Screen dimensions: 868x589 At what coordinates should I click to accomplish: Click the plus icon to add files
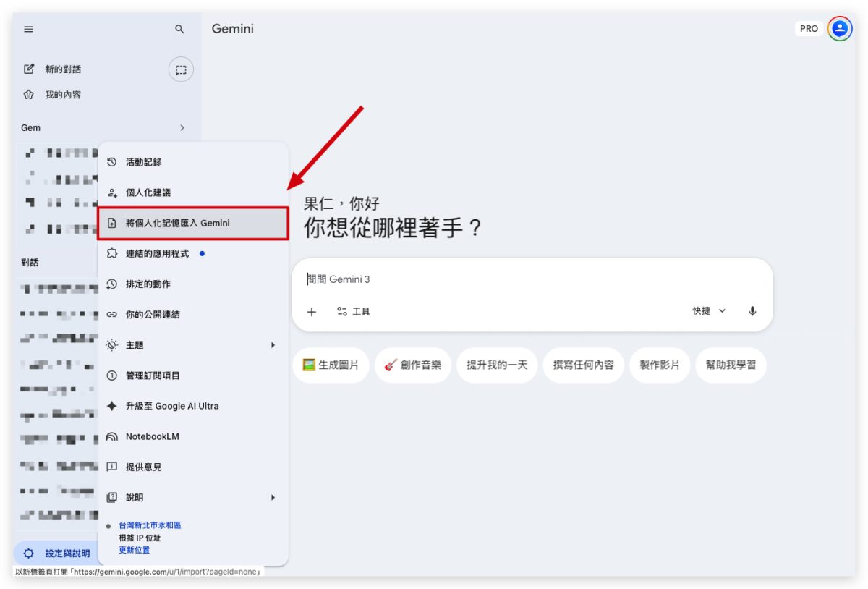pyautogui.click(x=312, y=312)
